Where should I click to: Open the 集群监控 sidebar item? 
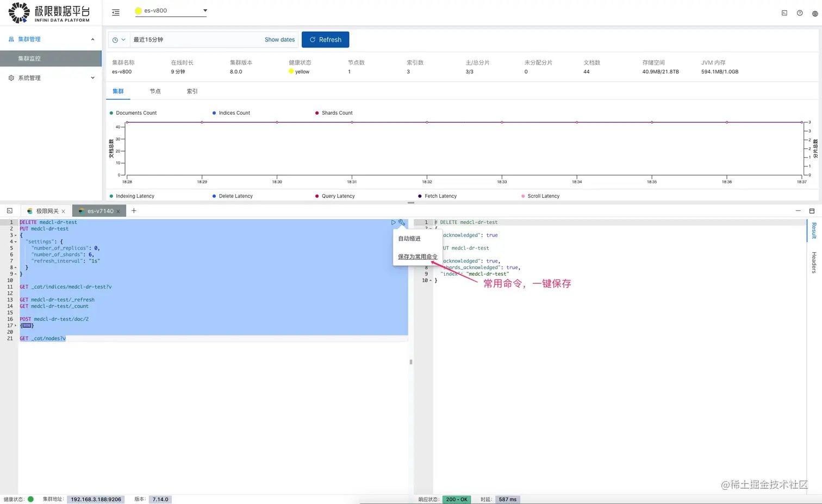pyautogui.click(x=51, y=58)
